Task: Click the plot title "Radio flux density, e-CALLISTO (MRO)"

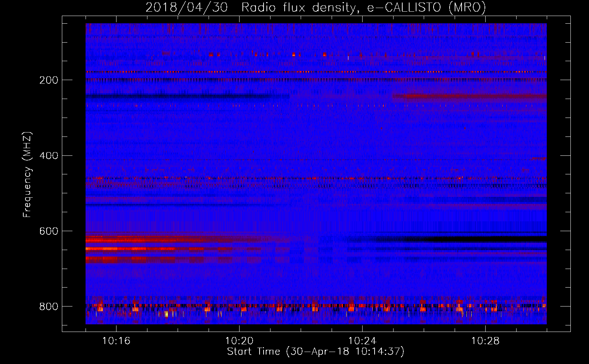Action: (364, 8)
